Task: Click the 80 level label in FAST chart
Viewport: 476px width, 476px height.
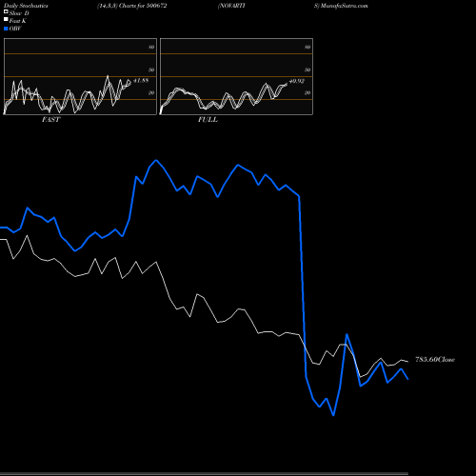Action: point(151,47)
